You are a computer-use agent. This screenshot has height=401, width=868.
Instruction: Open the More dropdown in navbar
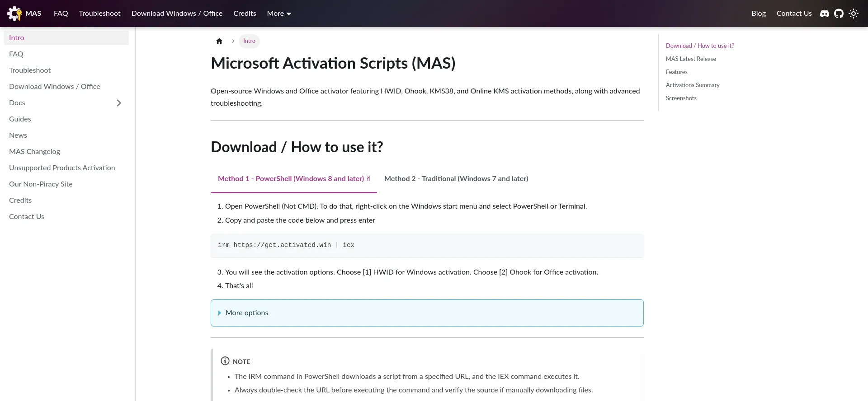click(x=279, y=14)
